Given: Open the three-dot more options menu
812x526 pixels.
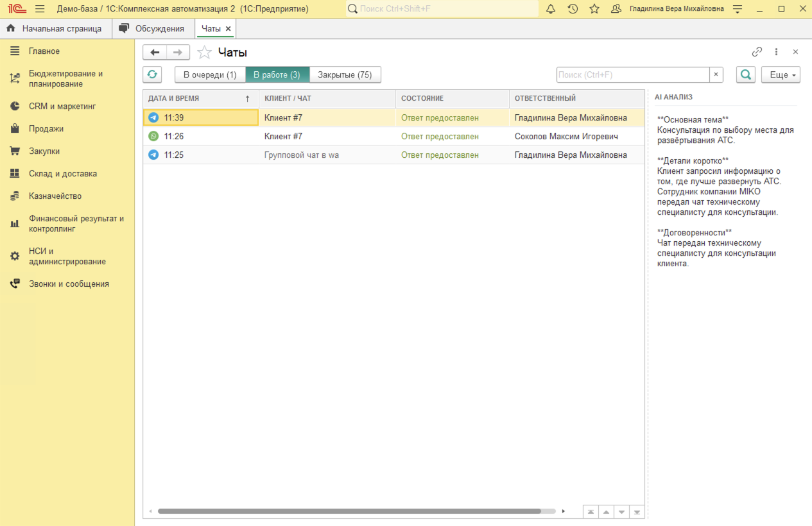Looking at the screenshot, I should tap(776, 52).
